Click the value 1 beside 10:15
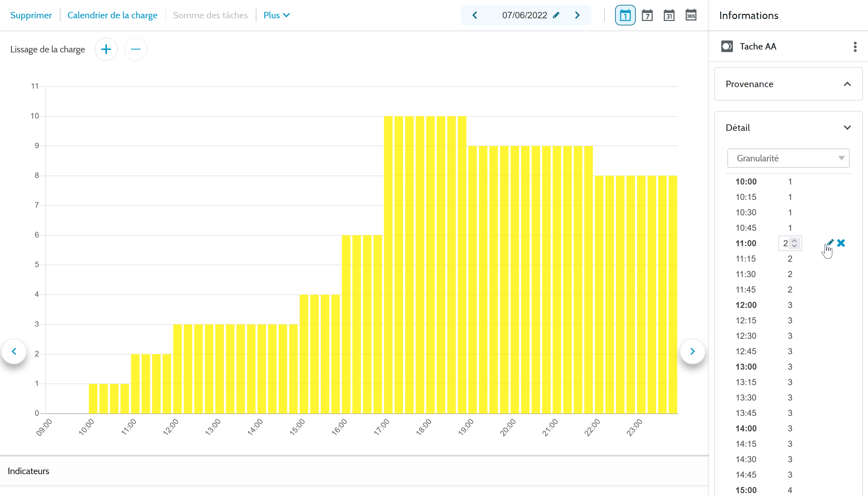Screen dimensions: 868x496 click(x=790, y=197)
